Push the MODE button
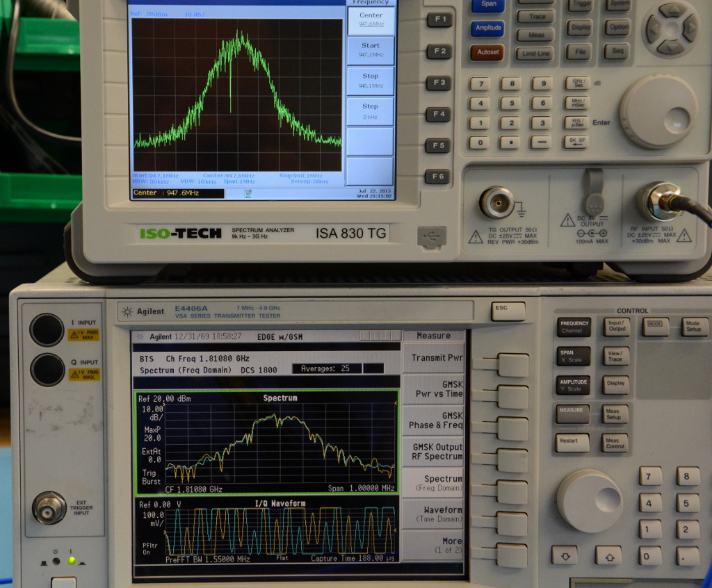 click(x=656, y=326)
